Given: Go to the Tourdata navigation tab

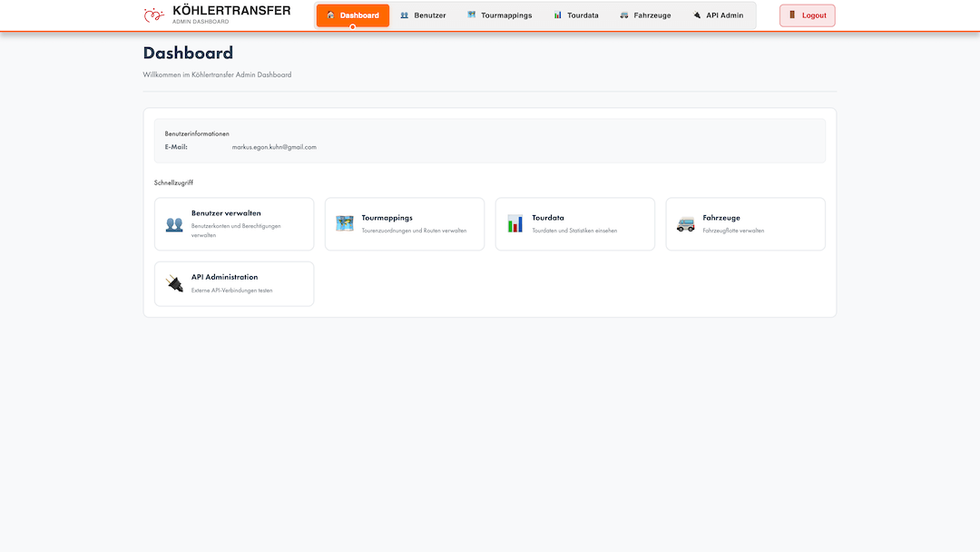Looking at the screenshot, I should (576, 15).
